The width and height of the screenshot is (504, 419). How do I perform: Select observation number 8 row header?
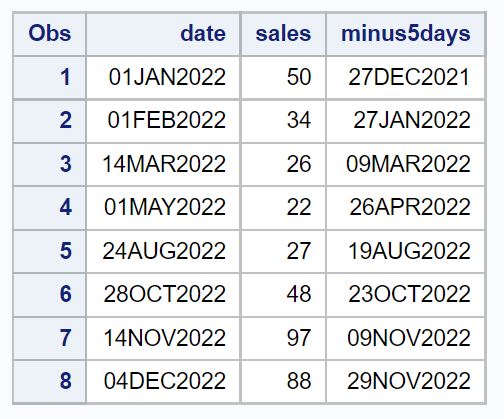(49, 381)
